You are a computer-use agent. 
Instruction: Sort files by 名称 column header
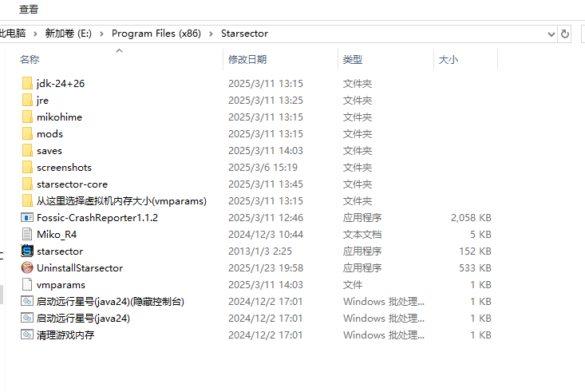(x=30, y=59)
